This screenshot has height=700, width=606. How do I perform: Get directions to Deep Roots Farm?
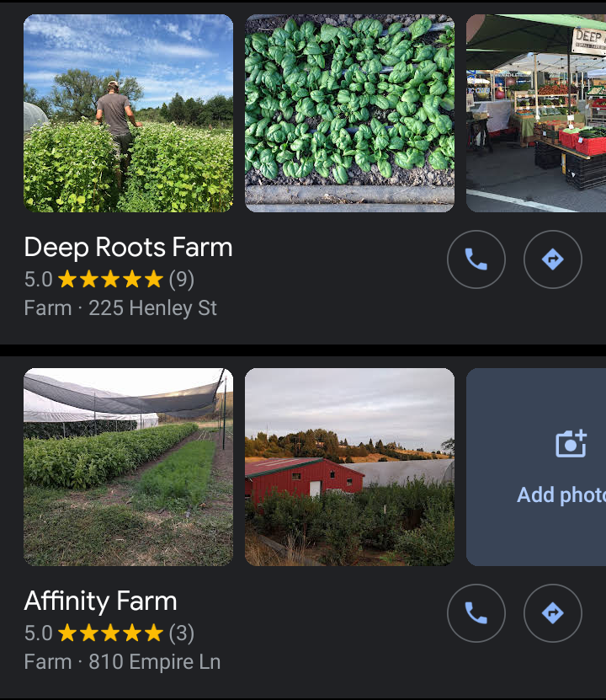pos(553,259)
